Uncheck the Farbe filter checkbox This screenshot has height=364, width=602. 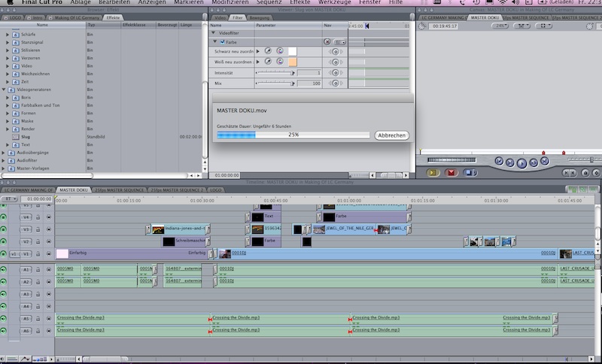point(223,42)
